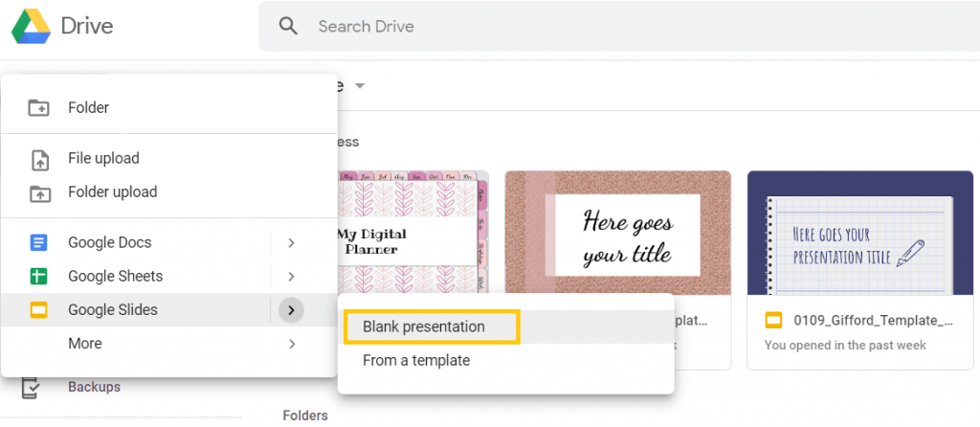
Task: Click the Slides icon beside 0109_Gifford_Template
Action: [x=773, y=321]
